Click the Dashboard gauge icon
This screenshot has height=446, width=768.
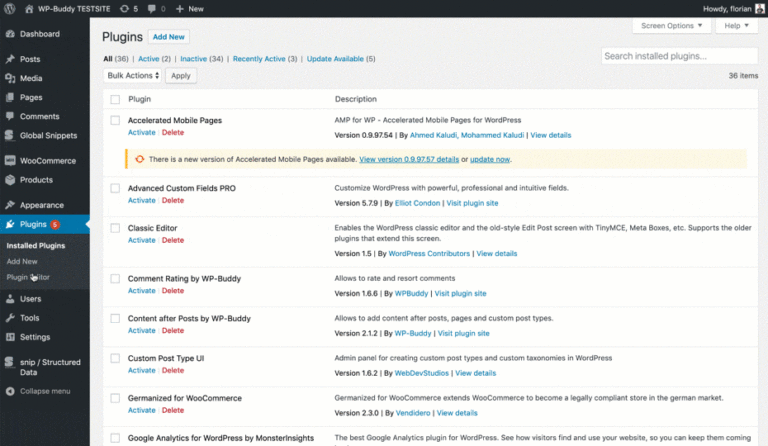(10, 34)
